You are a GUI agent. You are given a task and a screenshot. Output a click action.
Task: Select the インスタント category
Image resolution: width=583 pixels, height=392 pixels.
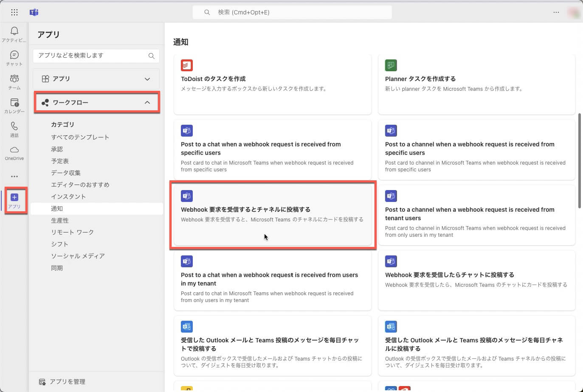68,196
